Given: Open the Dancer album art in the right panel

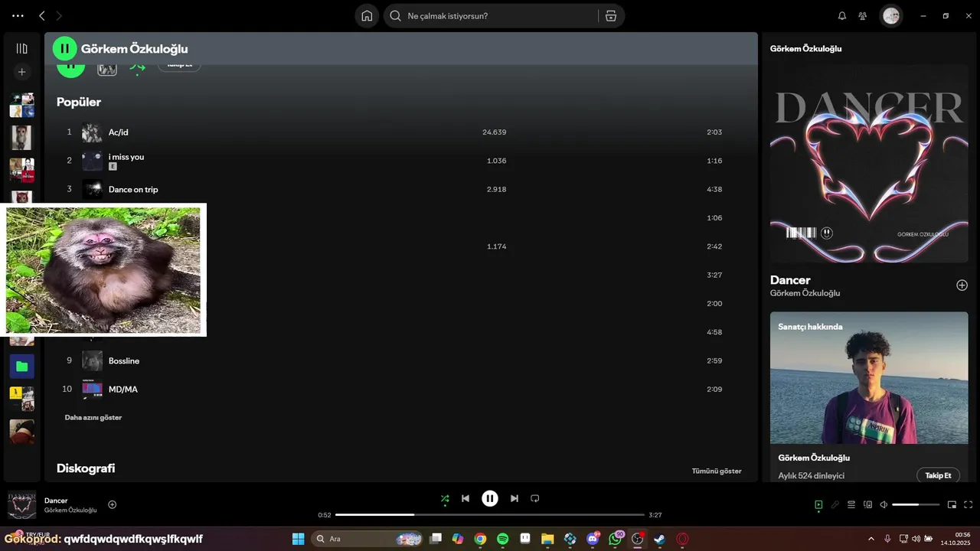Looking at the screenshot, I should tap(869, 164).
